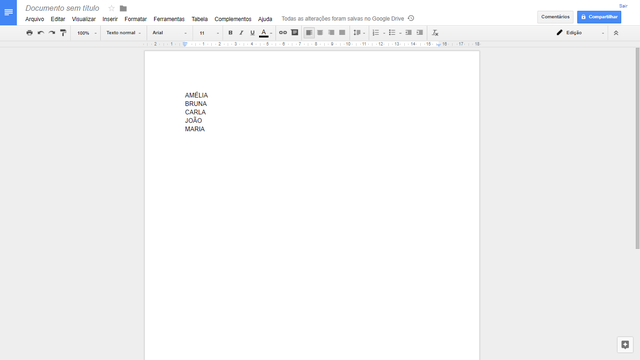This screenshot has height=360, width=640.
Task: Open revision history from saved message
Action: click(411, 18)
